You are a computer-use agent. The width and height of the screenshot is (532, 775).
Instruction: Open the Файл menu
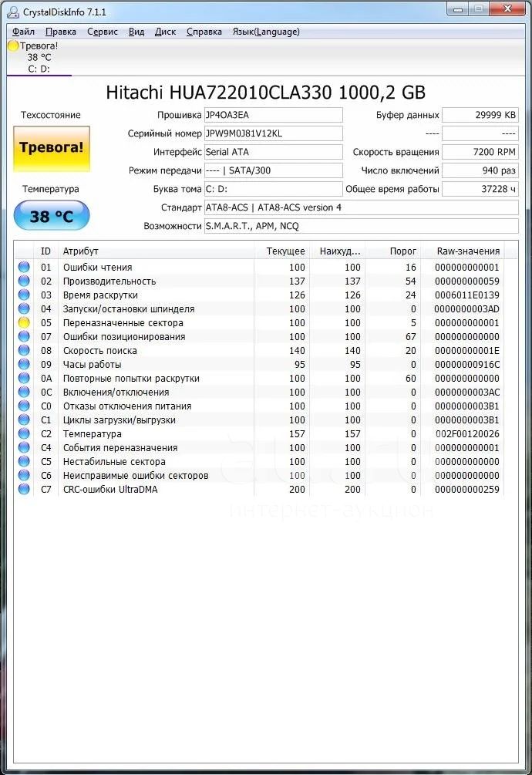point(23,32)
